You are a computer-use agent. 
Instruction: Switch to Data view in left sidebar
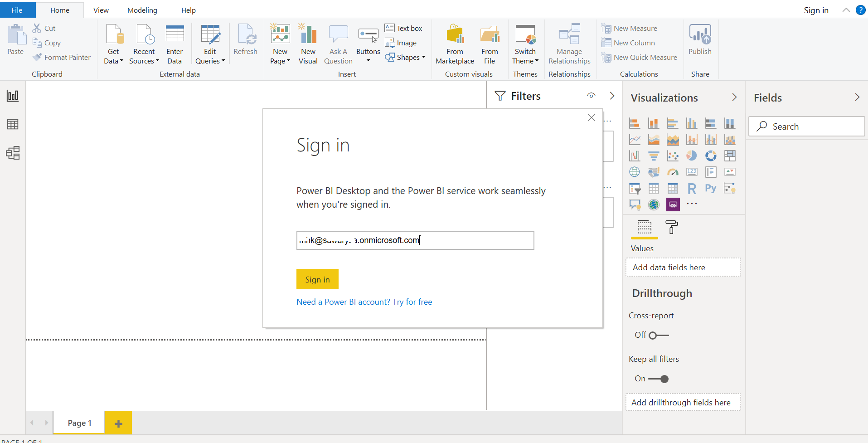pos(13,124)
